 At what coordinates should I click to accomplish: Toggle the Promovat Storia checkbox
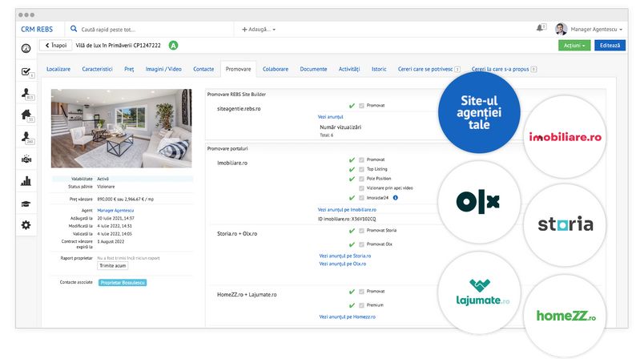[x=361, y=231]
